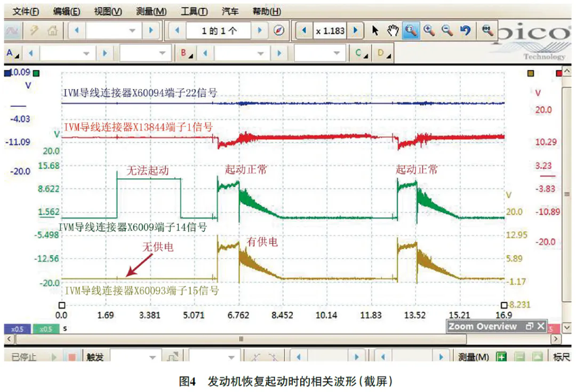Click horizontal scrollbar right arrow
Viewport: 576px width, 392px height.
[x=556, y=339]
